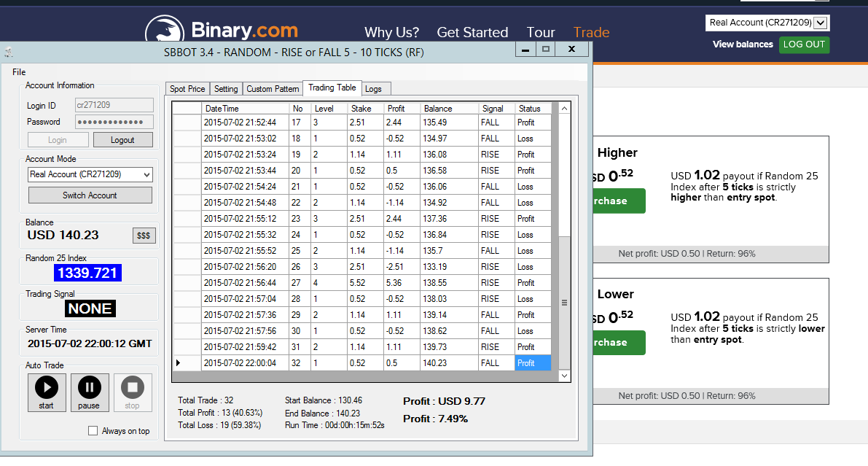Click the View balances link
Viewport: 868px width, 466px height.
743,44
